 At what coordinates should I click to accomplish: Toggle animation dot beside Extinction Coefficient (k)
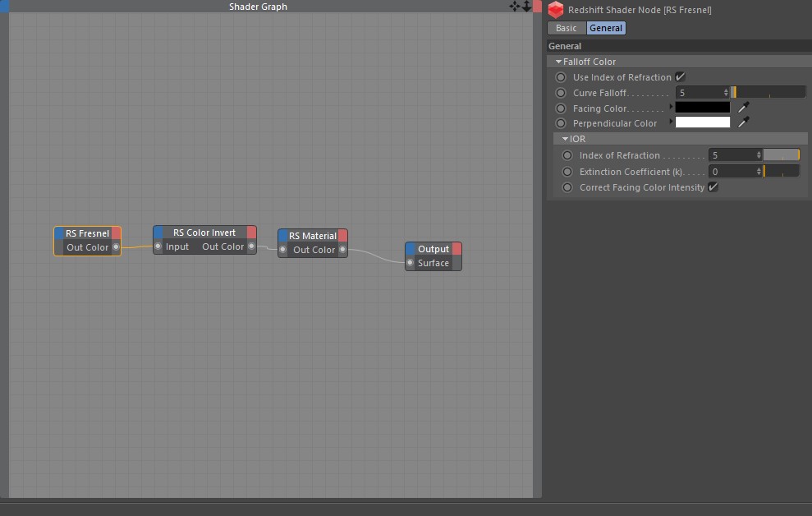[x=567, y=172]
